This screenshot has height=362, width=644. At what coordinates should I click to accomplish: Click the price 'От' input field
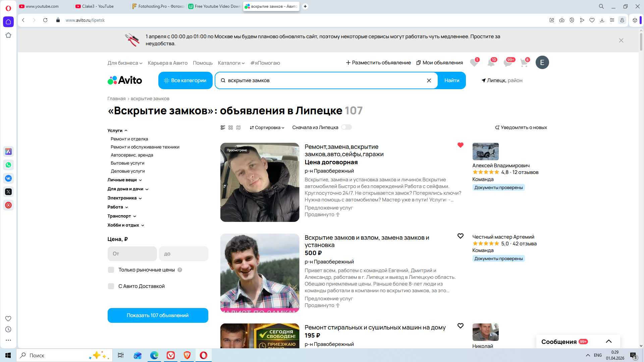pyautogui.click(x=132, y=254)
